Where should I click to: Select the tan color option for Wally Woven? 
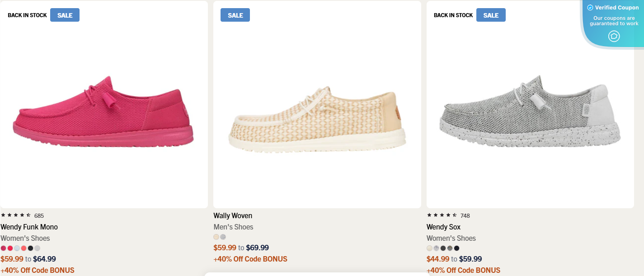point(216,237)
